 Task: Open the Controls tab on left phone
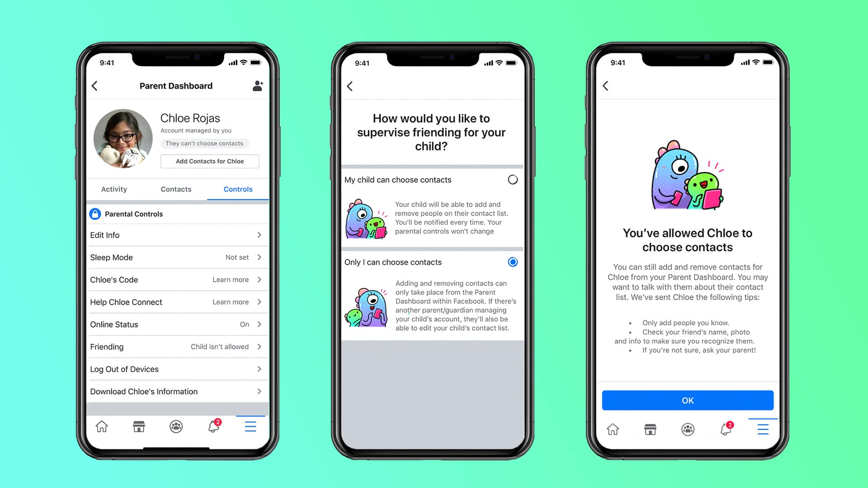(237, 189)
